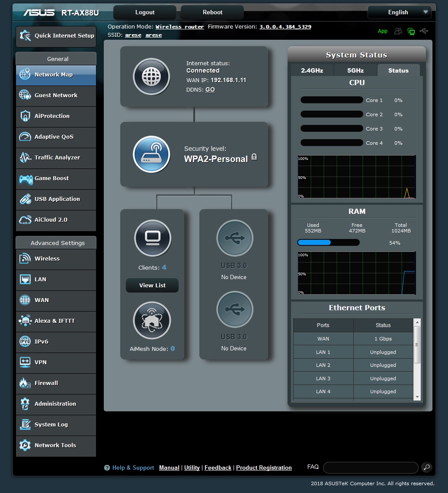This screenshot has width=448, height=493.
Task: Open Quick Internet Setup
Action: click(x=56, y=36)
